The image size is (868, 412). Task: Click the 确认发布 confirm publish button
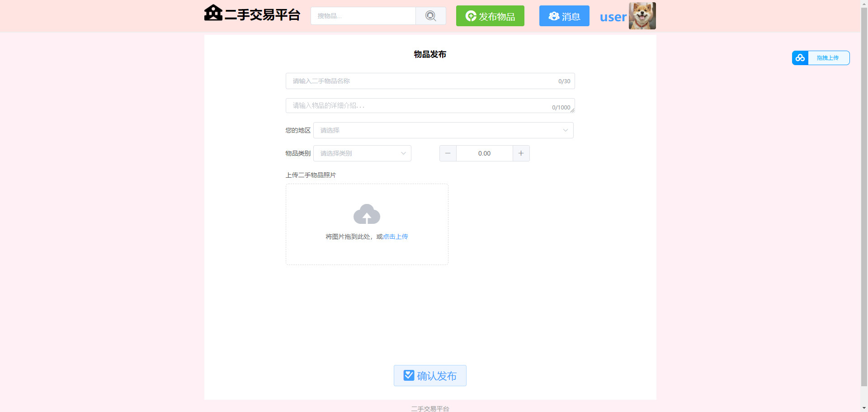pyautogui.click(x=430, y=375)
